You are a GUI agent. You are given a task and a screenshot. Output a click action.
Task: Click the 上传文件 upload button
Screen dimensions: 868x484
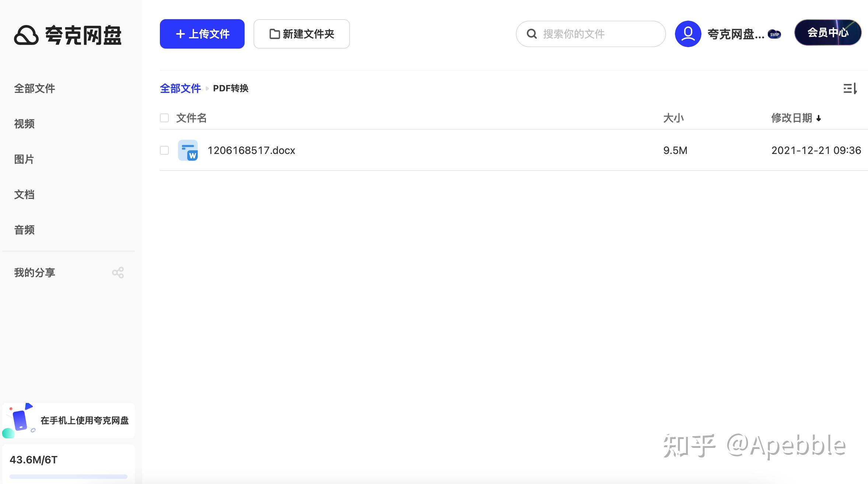(202, 34)
